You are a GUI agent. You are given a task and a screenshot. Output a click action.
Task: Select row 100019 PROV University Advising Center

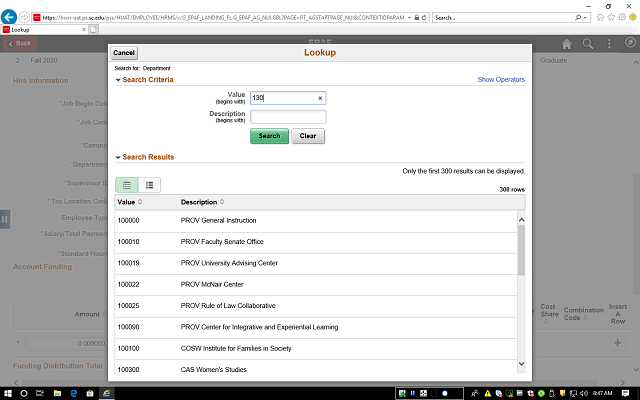point(316,263)
